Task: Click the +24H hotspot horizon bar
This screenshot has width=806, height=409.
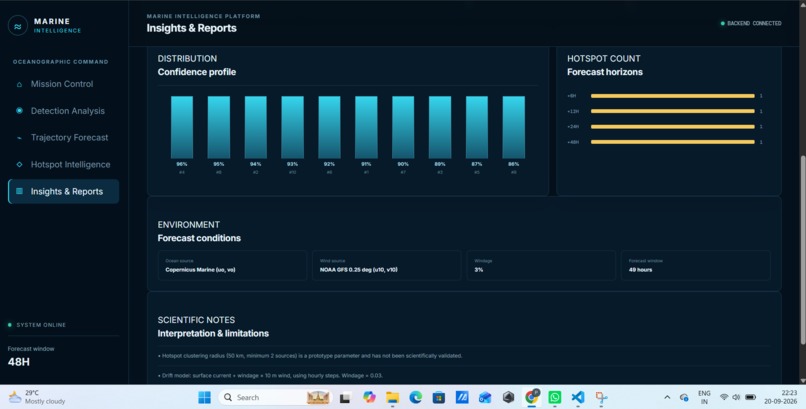Action: pos(673,126)
